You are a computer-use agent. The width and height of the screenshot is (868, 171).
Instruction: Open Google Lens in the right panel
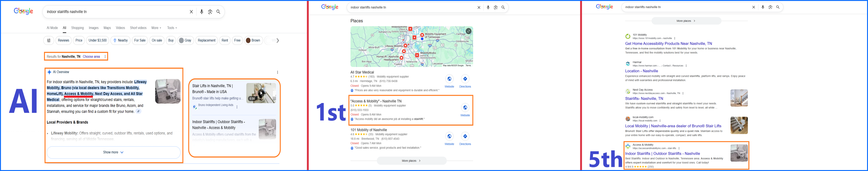click(770, 7)
